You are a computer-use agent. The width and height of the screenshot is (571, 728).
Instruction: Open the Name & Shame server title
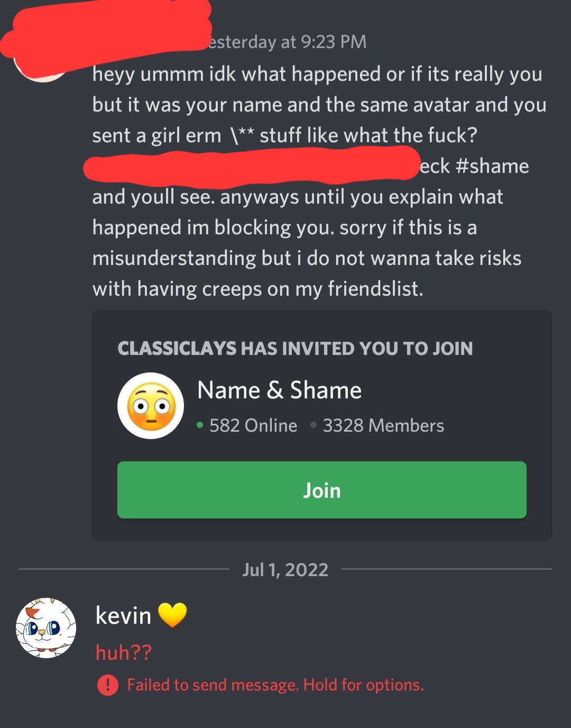(279, 390)
